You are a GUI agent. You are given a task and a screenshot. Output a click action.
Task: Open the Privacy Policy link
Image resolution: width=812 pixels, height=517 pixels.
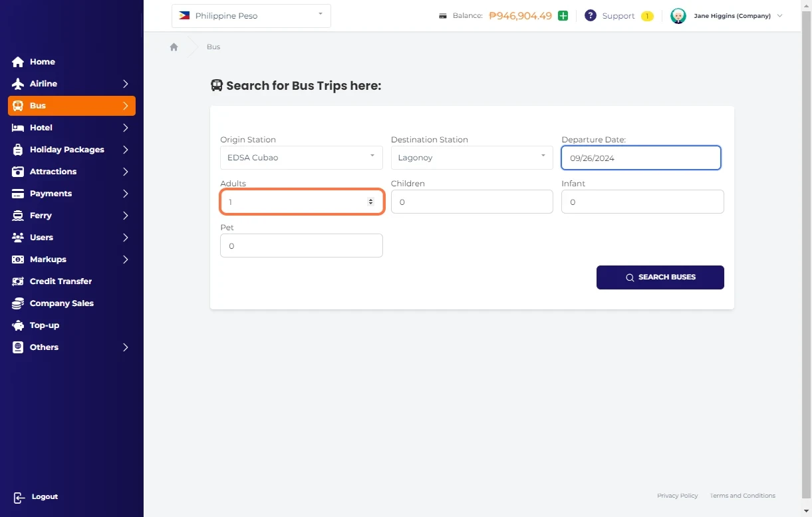click(677, 496)
